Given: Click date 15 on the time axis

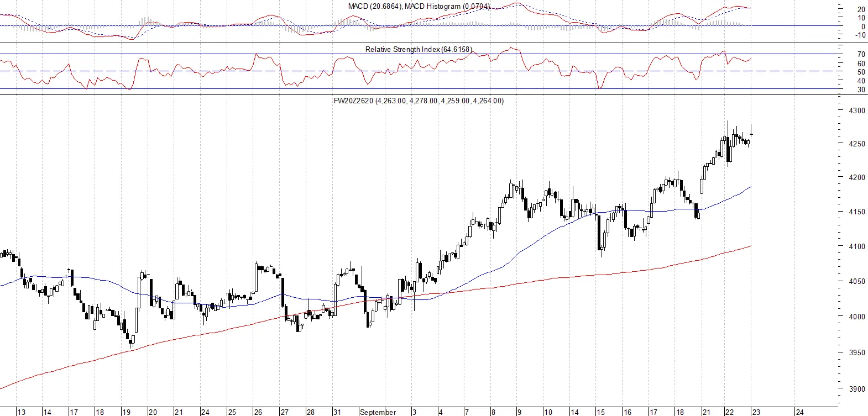Looking at the screenshot, I should (x=600, y=412).
